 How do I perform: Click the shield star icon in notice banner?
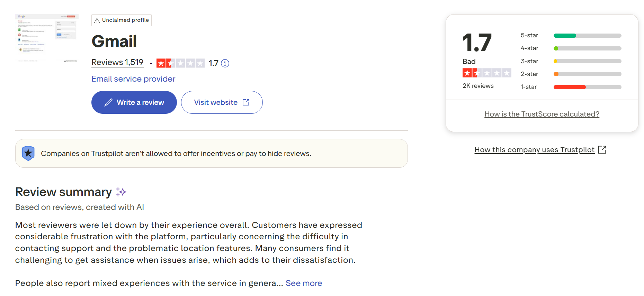tap(28, 153)
